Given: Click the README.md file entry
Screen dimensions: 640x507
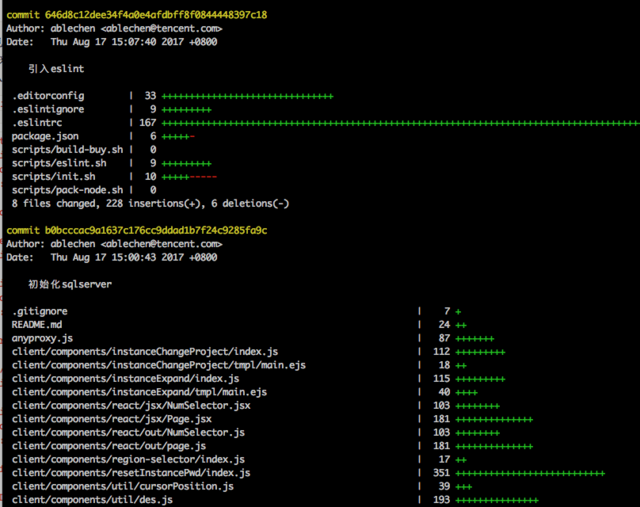Looking at the screenshot, I should 37,325.
